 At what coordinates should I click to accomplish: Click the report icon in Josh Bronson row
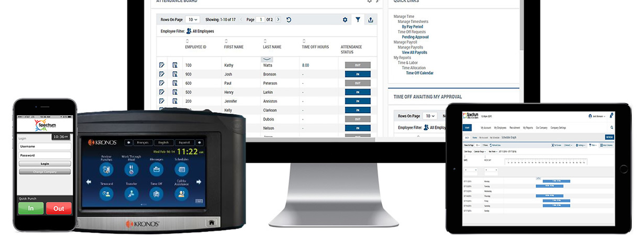(175, 74)
